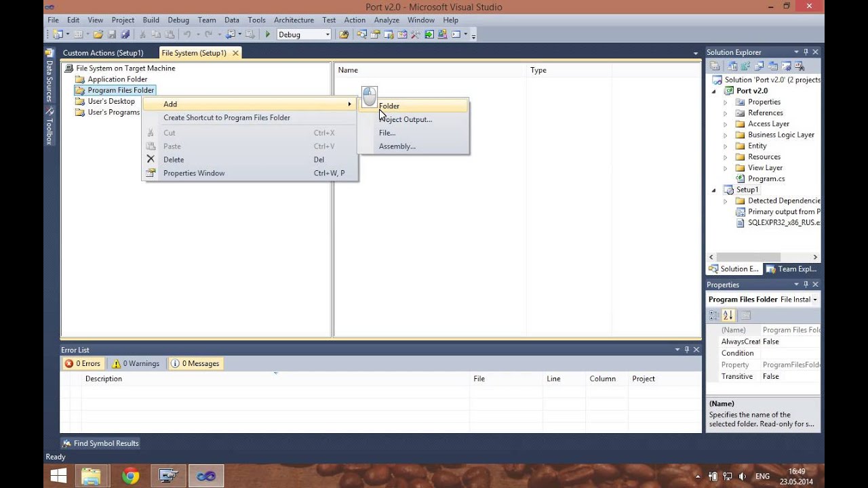The image size is (868, 488).
Task: Open the document tabs list dropdown arrow
Action: click(x=696, y=53)
